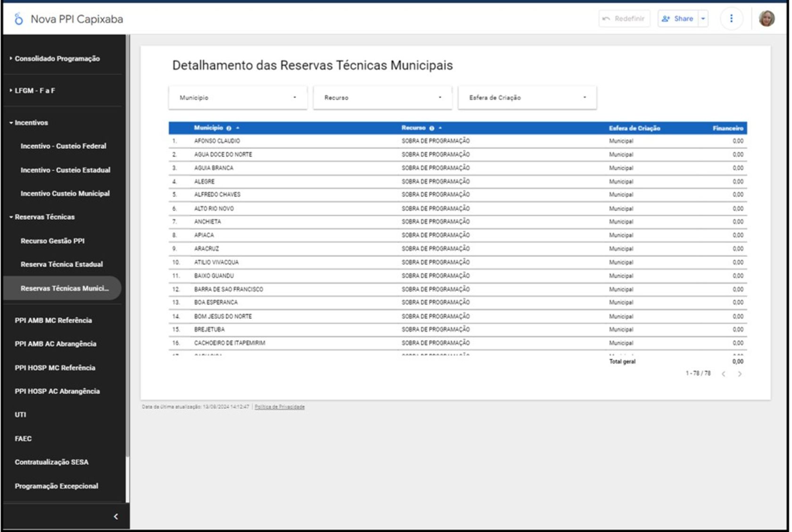Click the Looker Studio logo icon
The image size is (792, 532).
18,19
